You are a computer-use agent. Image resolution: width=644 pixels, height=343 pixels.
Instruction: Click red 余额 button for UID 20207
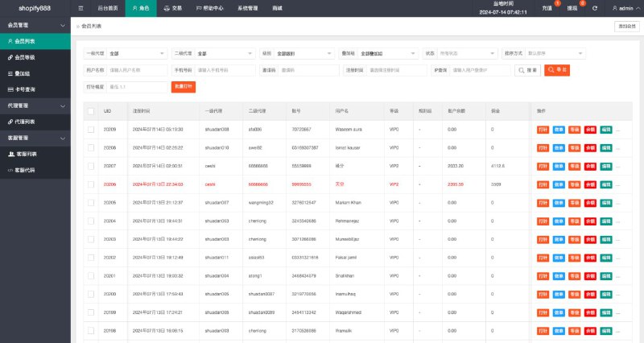click(x=590, y=167)
